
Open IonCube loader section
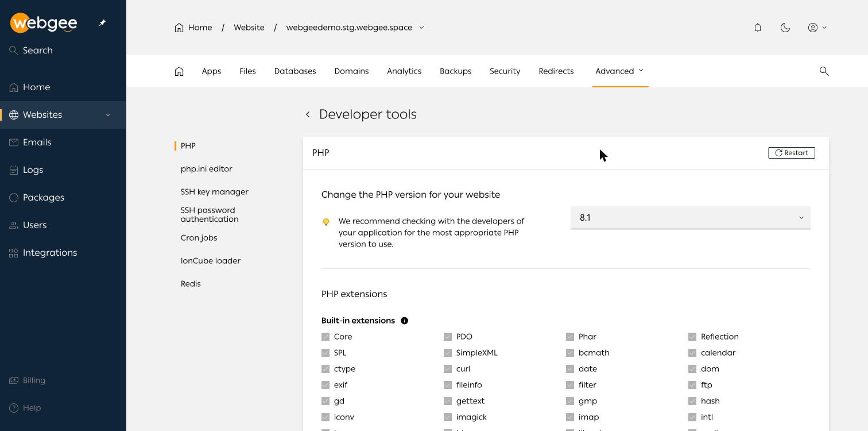click(x=211, y=261)
